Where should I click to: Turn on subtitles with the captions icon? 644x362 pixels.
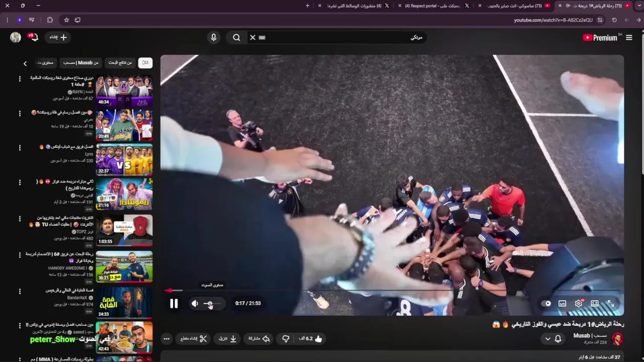coord(562,304)
